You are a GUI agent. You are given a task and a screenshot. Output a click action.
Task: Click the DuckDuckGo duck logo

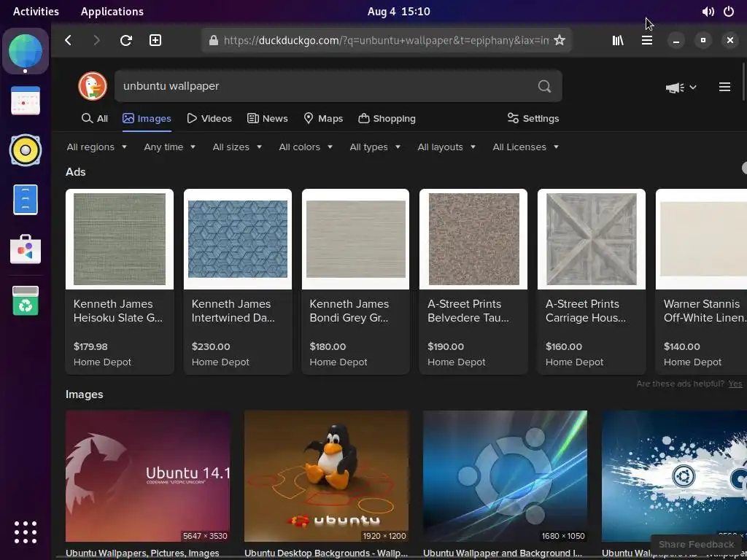pos(93,86)
